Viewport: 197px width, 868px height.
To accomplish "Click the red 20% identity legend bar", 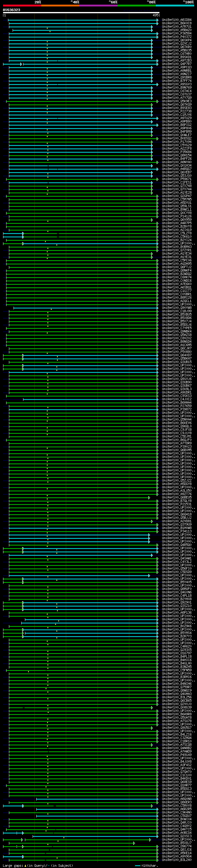I will pyautogui.click(x=22, y=6).
